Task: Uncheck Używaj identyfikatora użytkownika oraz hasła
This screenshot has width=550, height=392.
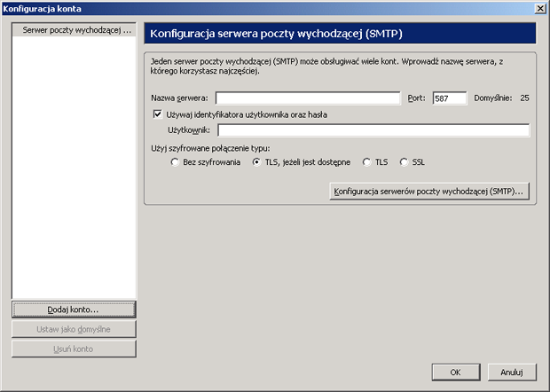Action: [159, 114]
